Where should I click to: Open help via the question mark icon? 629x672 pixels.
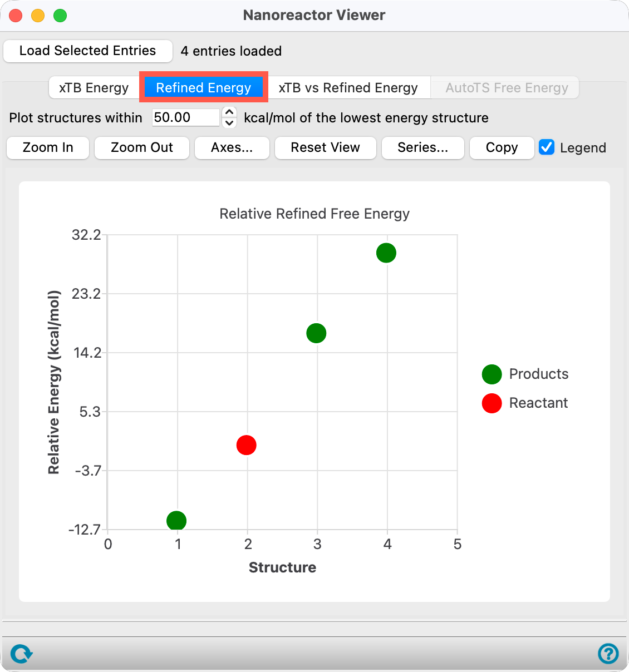608,653
